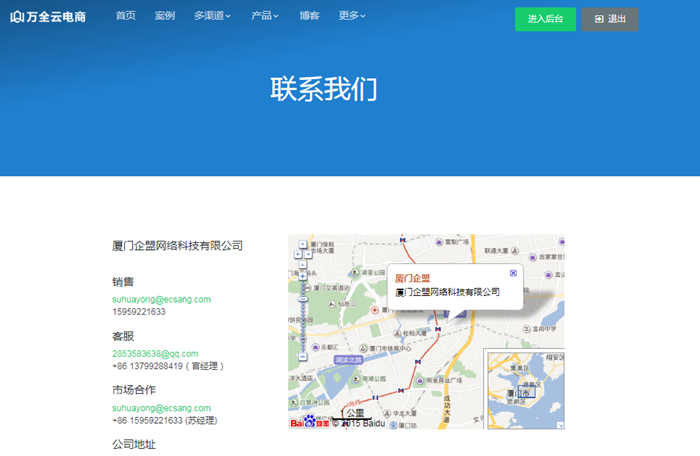Click phone +86 15959221633 (苏经理)
The height and width of the screenshot is (456, 700).
pyautogui.click(x=164, y=421)
